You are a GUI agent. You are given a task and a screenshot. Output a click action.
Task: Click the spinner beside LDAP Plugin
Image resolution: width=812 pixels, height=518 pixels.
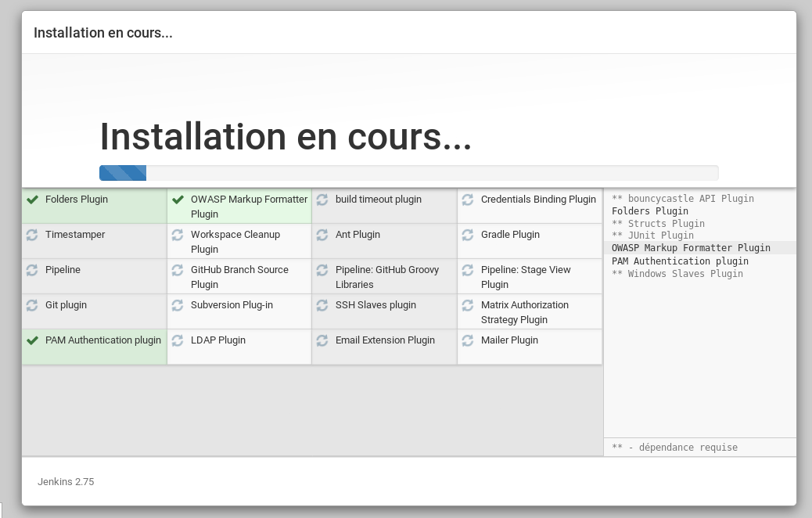click(178, 340)
